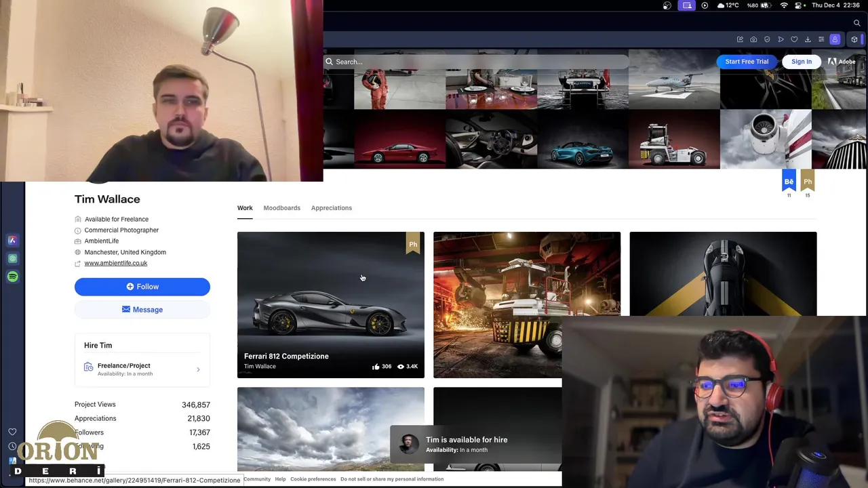This screenshot has height=488, width=868.
Task: Click Do not sell or share link
Action: tap(392, 479)
